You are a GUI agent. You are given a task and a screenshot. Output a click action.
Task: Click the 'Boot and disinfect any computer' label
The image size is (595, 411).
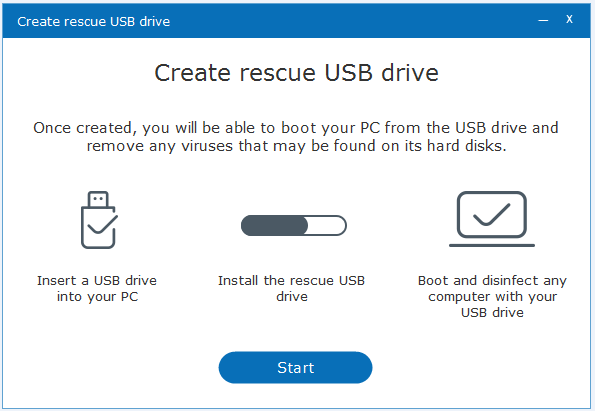pyautogui.click(x=492, y=296)
